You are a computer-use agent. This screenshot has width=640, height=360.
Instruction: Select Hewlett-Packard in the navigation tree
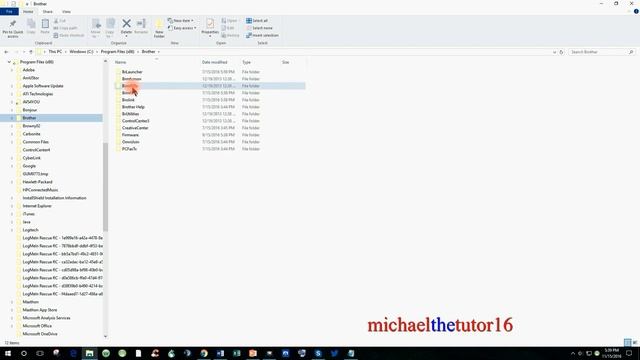37,182
